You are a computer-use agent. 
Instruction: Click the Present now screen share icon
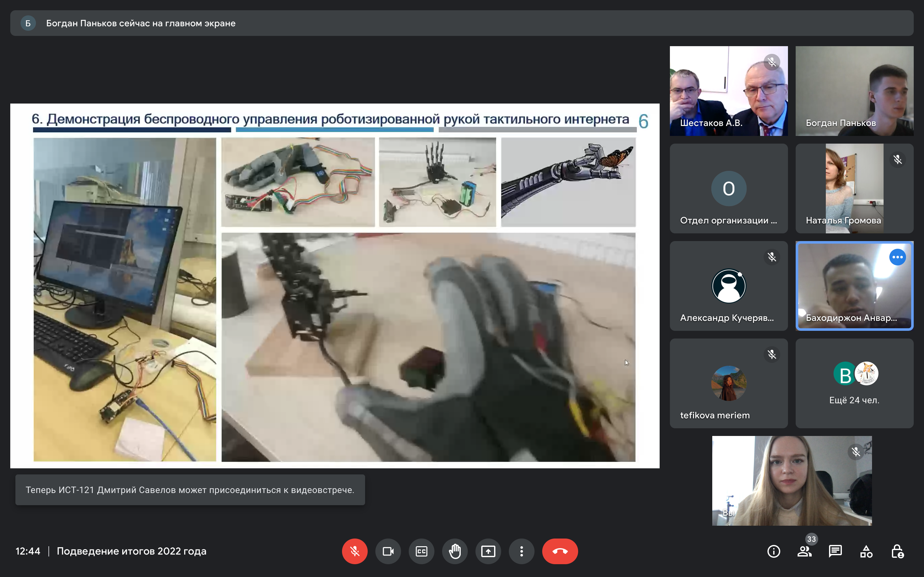tap(488, 551)
